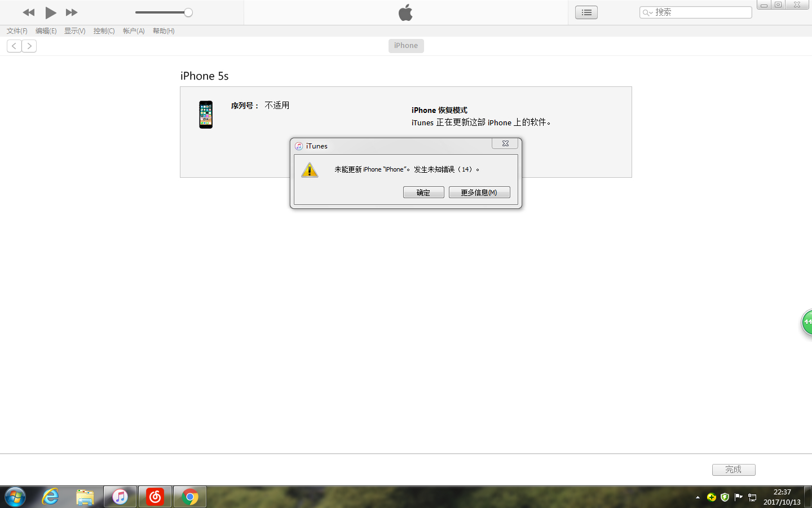This screenshot has height=508, width=812.
Task: Open the 显示(V) menu
Action: (75, 31)
